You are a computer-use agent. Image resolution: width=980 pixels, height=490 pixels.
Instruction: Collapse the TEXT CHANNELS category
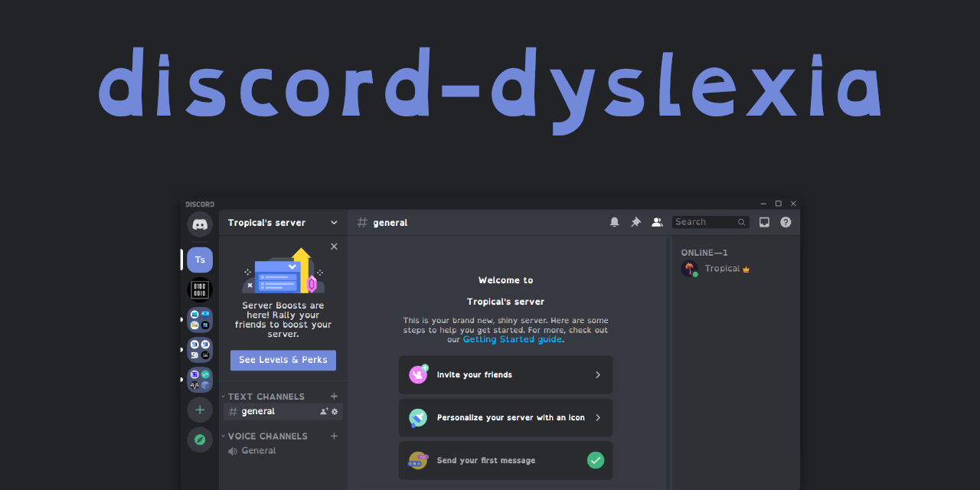point(223,396)
